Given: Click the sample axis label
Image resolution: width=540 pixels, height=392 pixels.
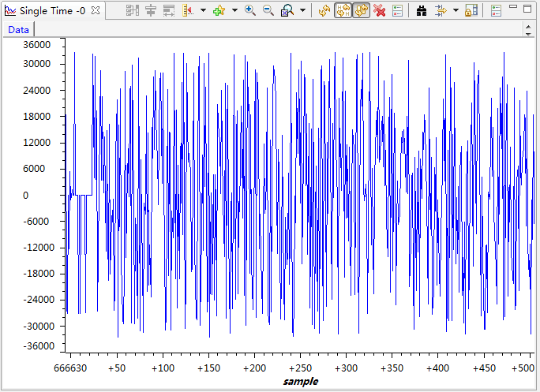Looking at the screenshot, I should 300,381.
